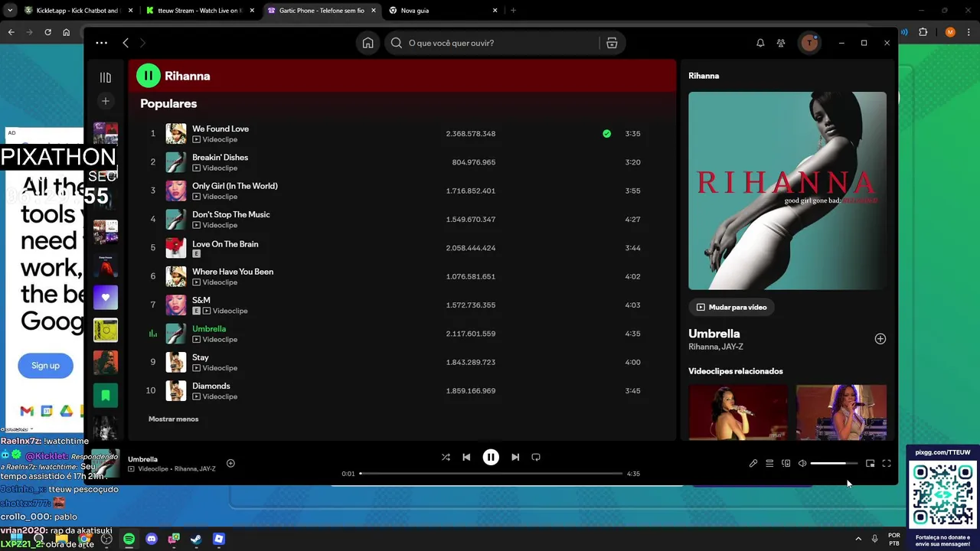Skip to the next track
980x551 pixels.
click(x=515, y=457)
